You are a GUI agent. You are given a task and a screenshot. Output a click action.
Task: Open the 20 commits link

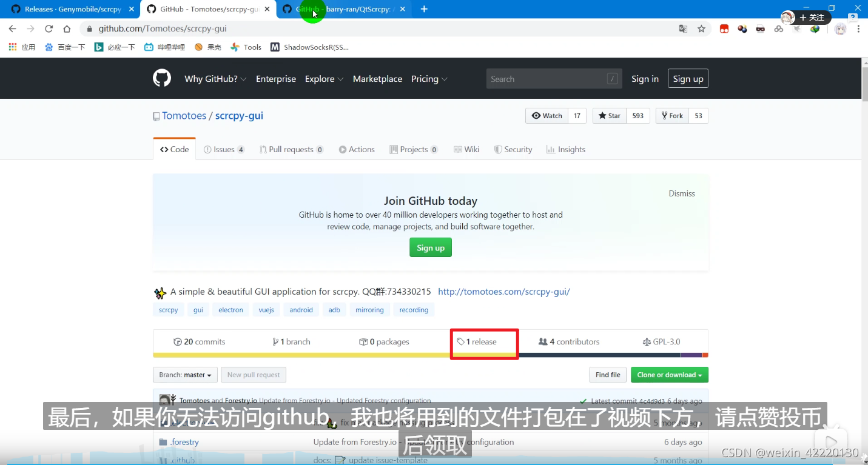click(x=199, y=342)
